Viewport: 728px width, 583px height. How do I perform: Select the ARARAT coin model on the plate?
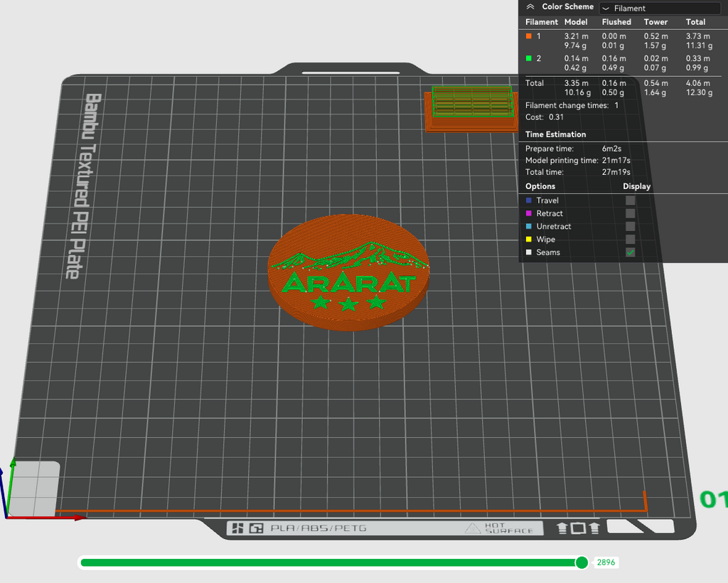tap(348, 272)
